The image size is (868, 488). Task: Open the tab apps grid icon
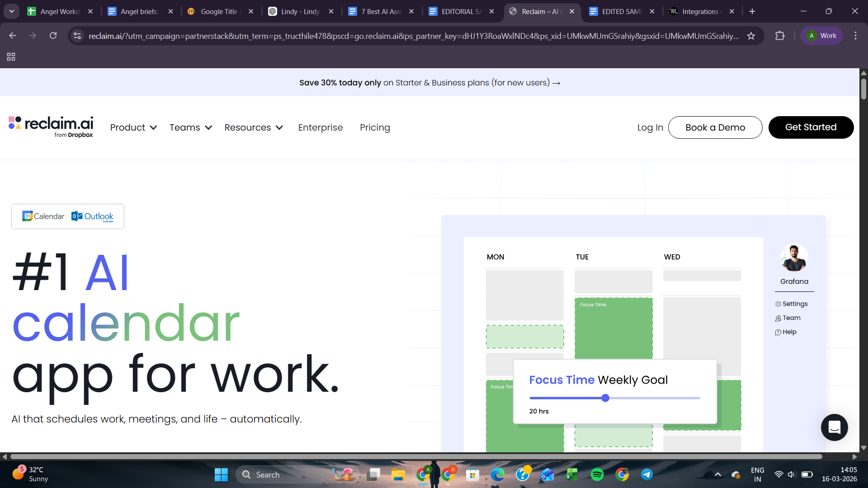[x=11, y=57]
